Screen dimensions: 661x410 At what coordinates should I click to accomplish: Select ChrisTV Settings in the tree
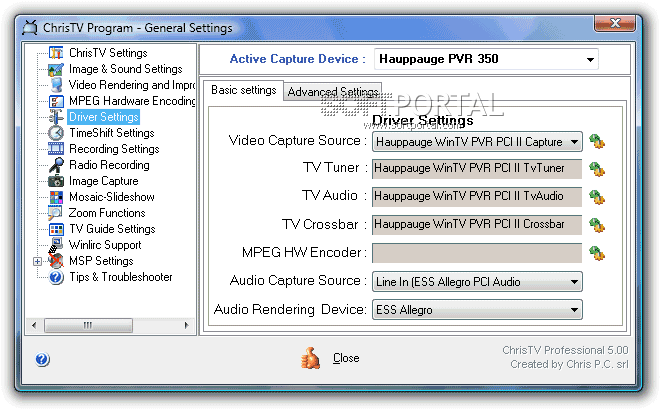108,53
